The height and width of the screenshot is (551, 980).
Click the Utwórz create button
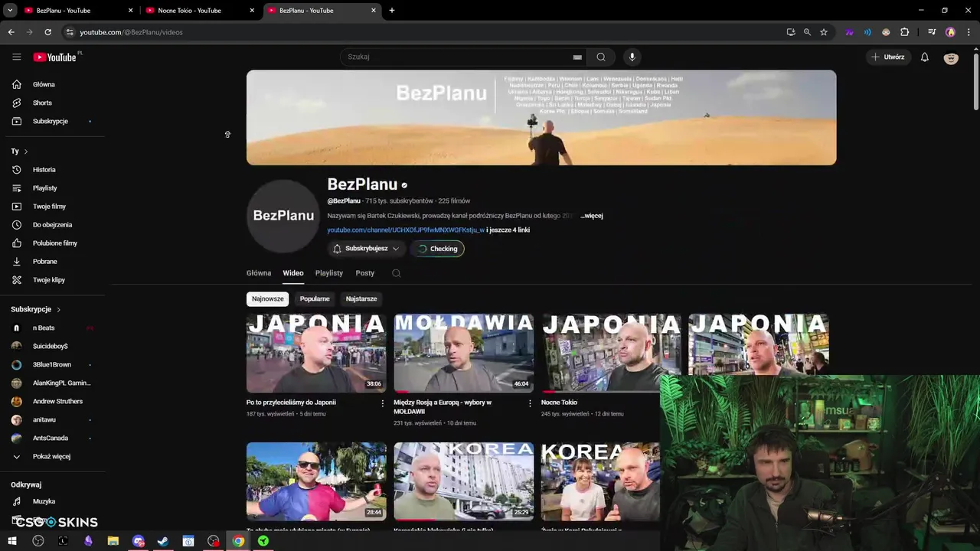887,57
